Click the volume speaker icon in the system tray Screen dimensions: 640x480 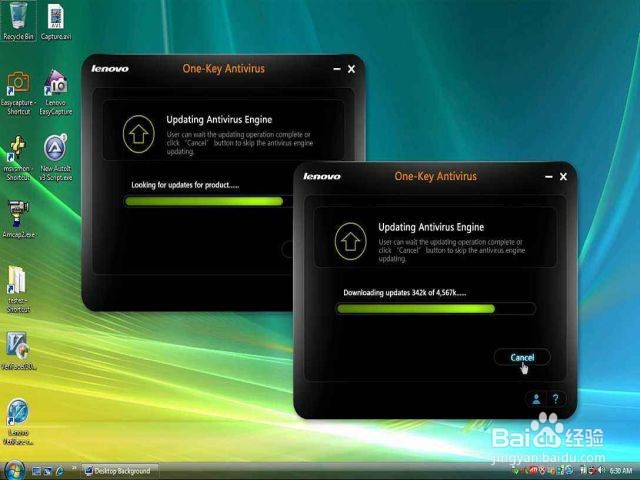point(601,471)
